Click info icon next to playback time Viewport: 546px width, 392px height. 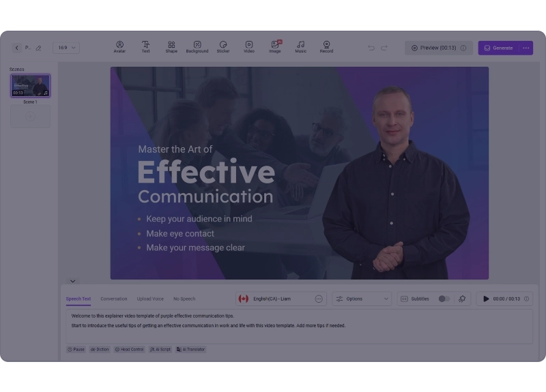pos(526,299)
